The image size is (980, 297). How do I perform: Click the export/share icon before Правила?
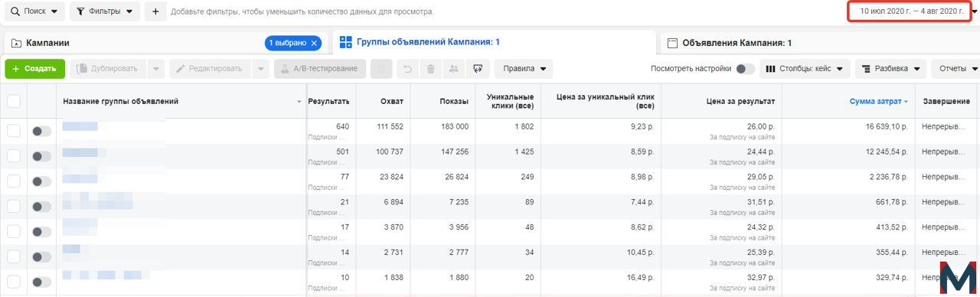(478, 69)
